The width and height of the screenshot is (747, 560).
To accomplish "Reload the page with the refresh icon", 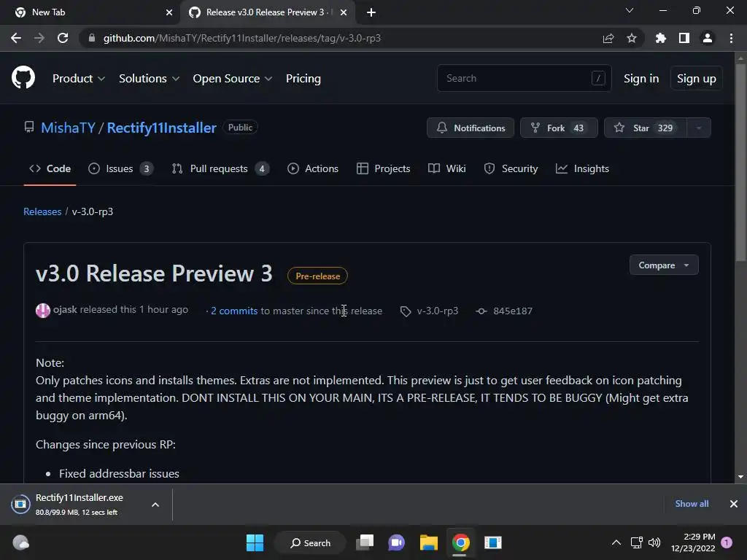I will [x=63, y=38].
